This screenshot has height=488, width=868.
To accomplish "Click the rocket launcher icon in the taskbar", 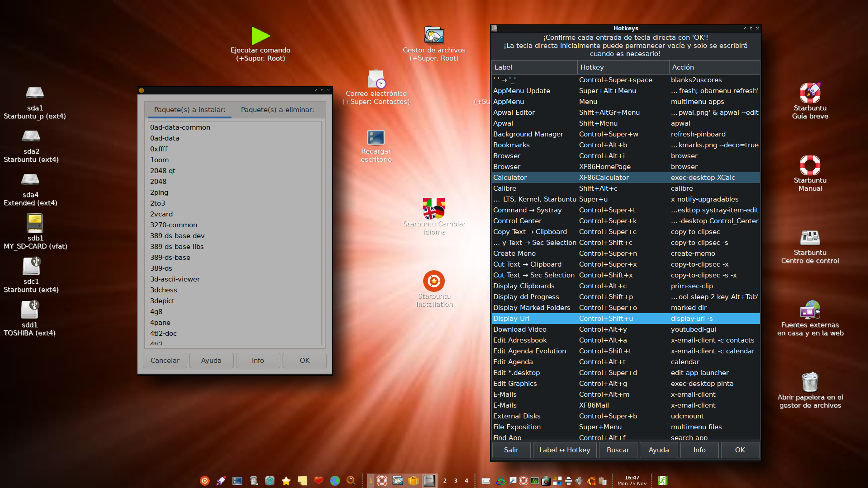I will (x=221, y=481).
